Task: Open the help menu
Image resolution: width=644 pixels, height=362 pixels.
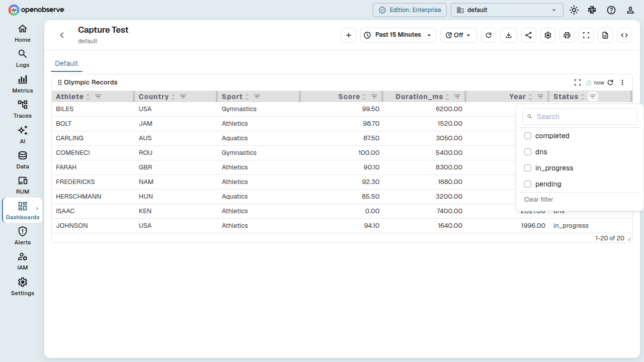Action: pyautogui.click(x=611, y=10)
